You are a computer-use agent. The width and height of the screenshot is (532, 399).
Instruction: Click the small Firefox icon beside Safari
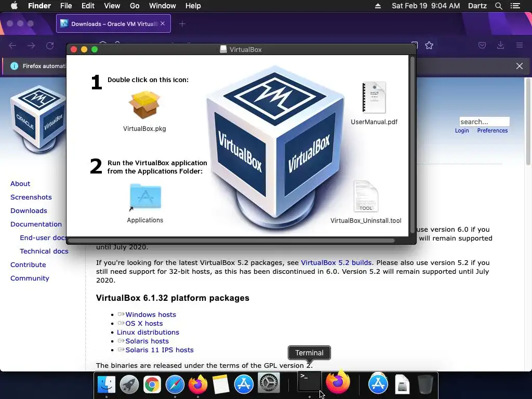[x=198, y=384]
